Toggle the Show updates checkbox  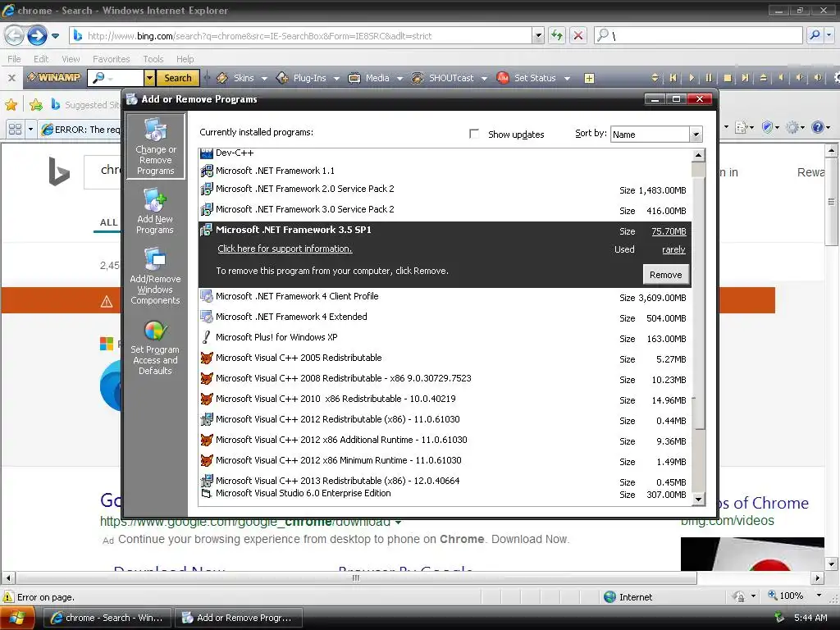point(473,134)
